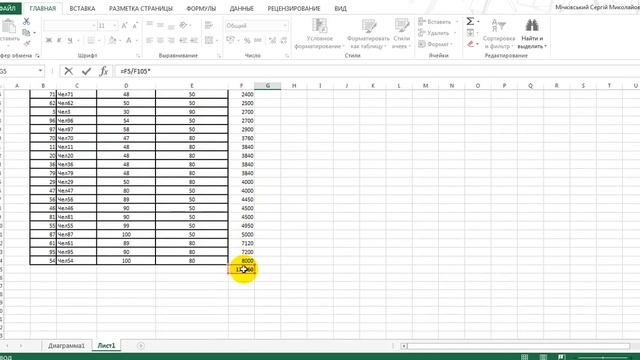640x360 pixels.
Task: Decrease decimal places
Action: pos(283,40)
